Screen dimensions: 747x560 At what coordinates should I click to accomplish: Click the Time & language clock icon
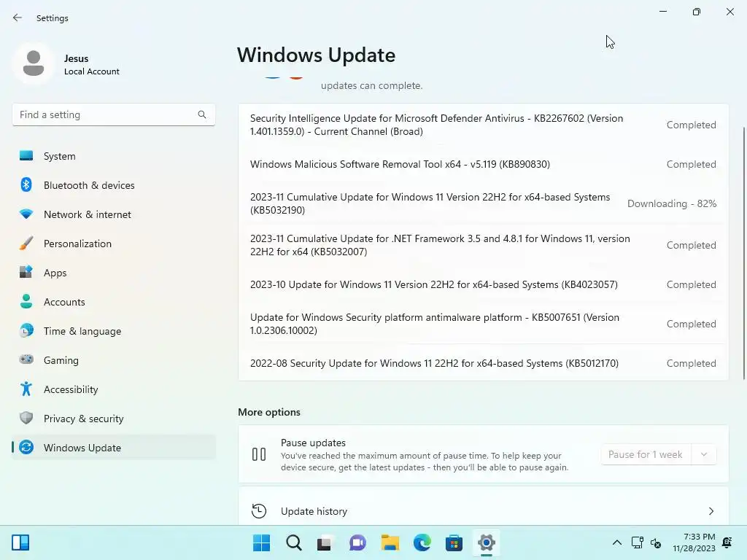click(26, 330)
